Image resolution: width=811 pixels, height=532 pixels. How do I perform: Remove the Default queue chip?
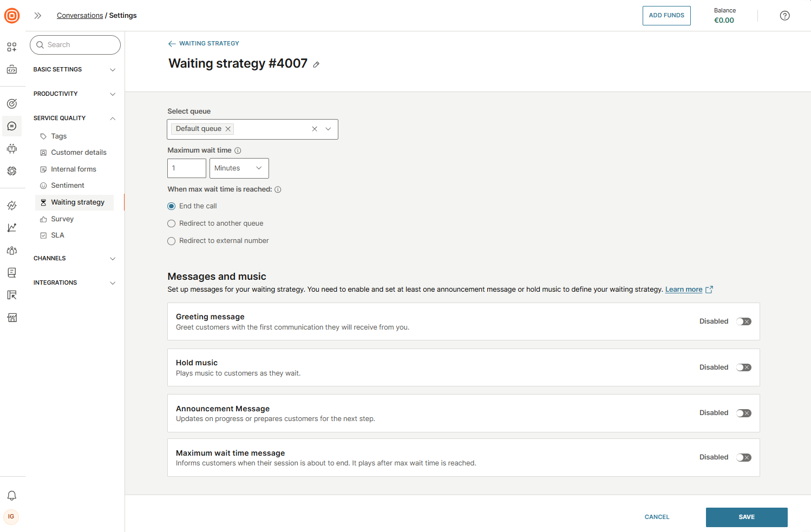pyautogui.click(x=228, y=129)
